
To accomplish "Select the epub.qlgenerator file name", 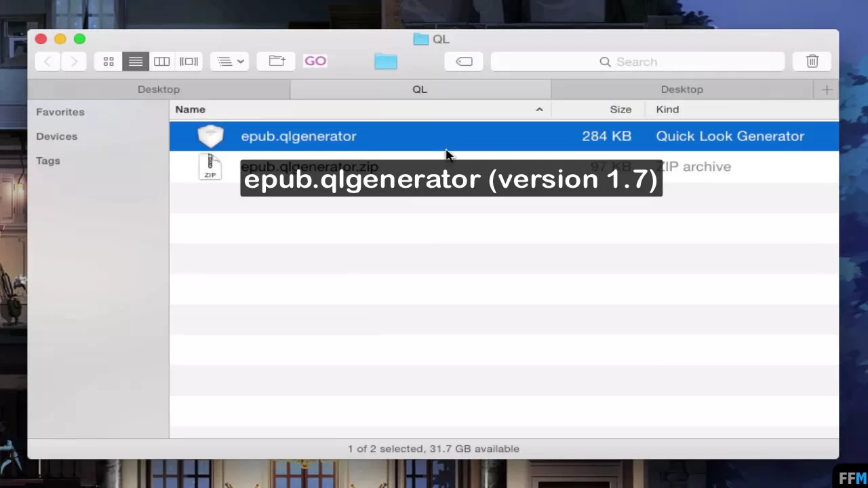I will point(298,136).
